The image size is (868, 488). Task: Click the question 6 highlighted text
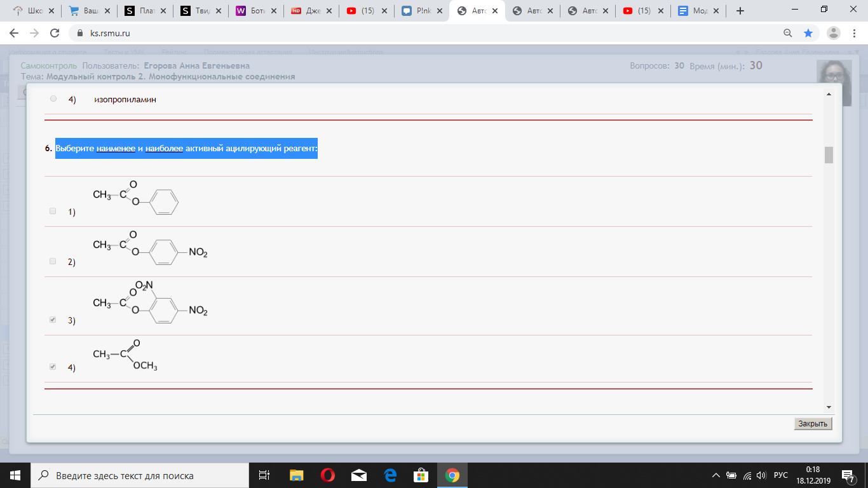(186, 149)
